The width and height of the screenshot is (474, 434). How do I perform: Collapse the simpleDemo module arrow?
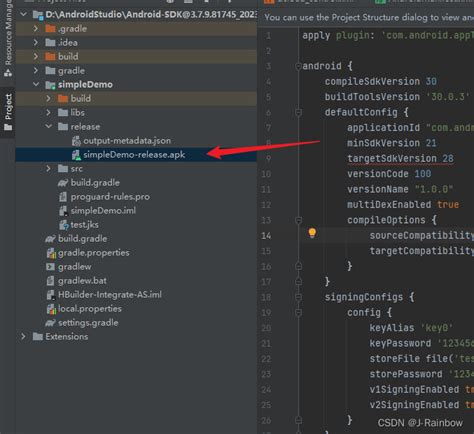click(36, 84)
